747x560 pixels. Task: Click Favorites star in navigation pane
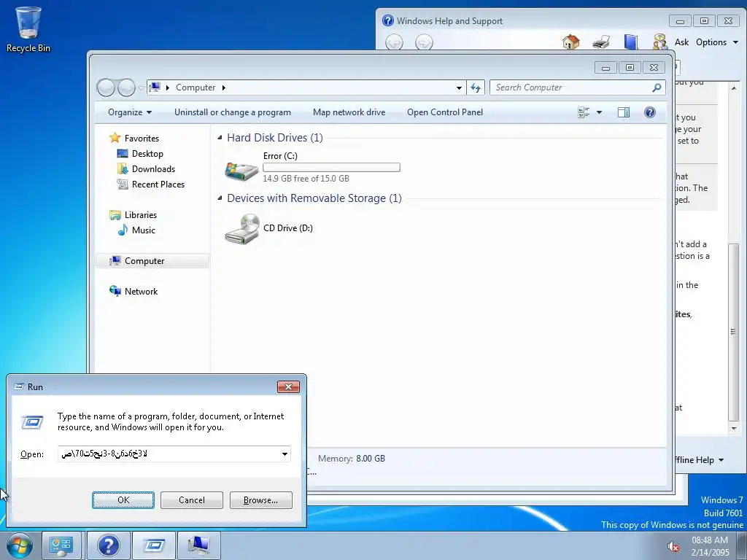point(115,138)
